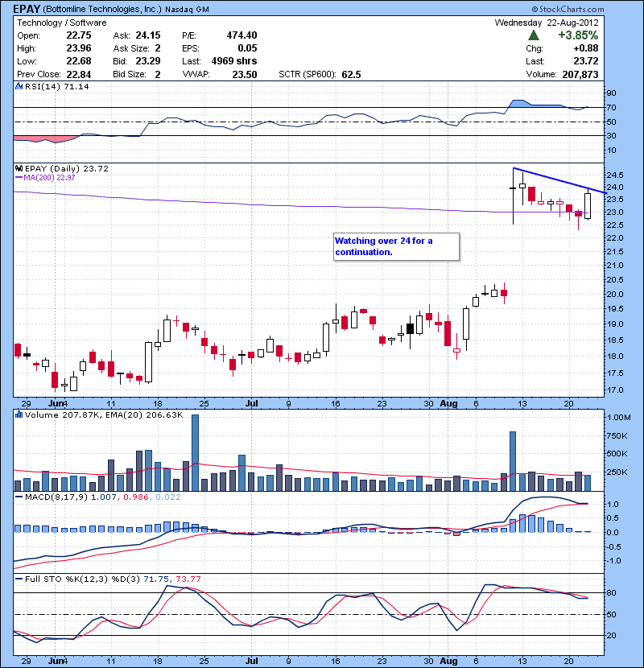Click the SCTR (SP600) value 62.5
This screenshot has height=668, width=644.
coord(351,75)
